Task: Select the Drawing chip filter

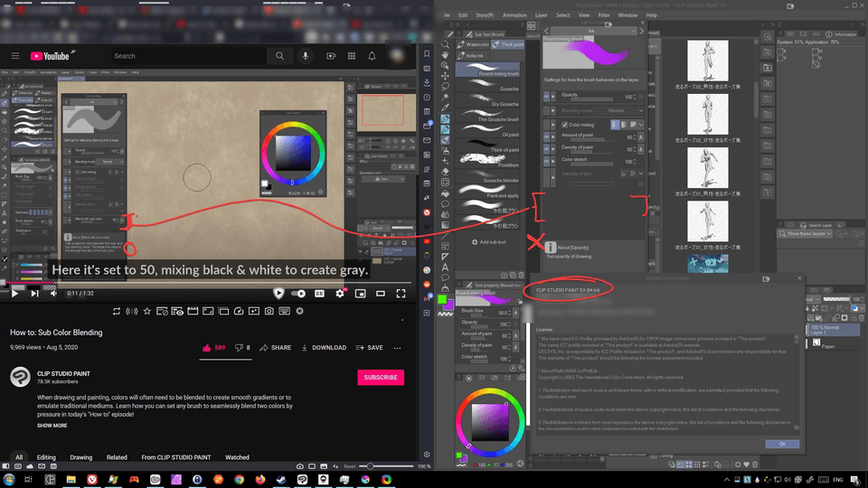Action: pos(80,457)
